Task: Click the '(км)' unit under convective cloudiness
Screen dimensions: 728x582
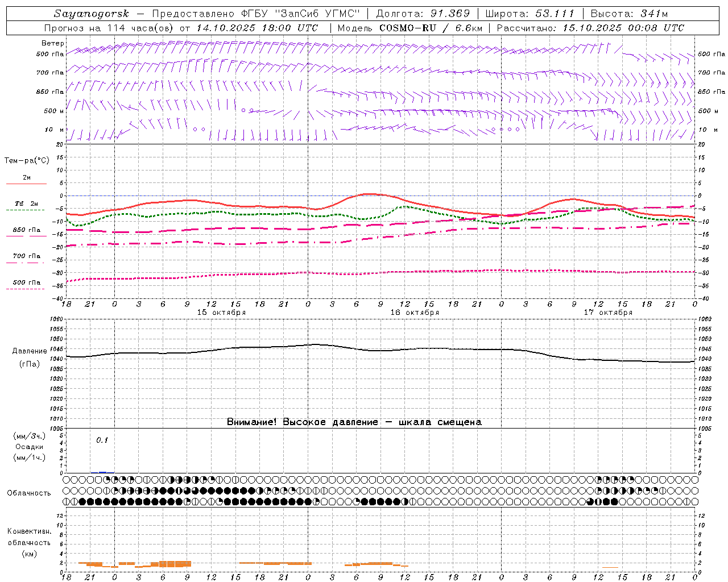Action: point(30,554)
